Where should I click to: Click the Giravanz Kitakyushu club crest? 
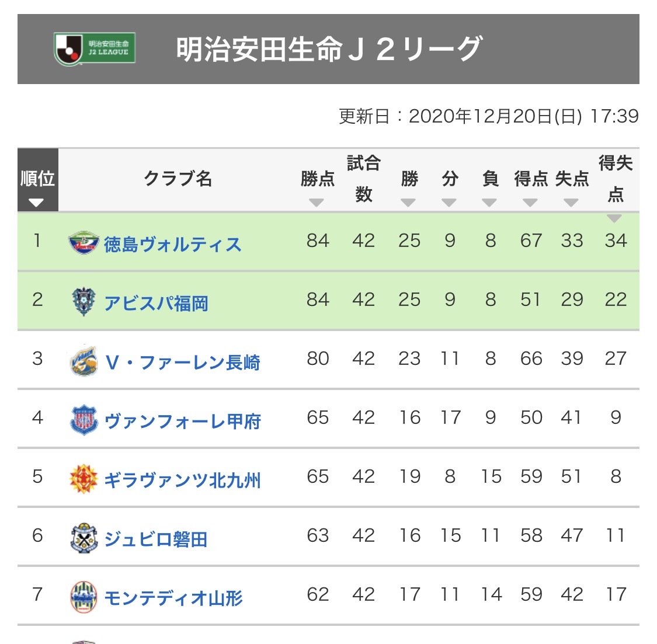[84, 479]
